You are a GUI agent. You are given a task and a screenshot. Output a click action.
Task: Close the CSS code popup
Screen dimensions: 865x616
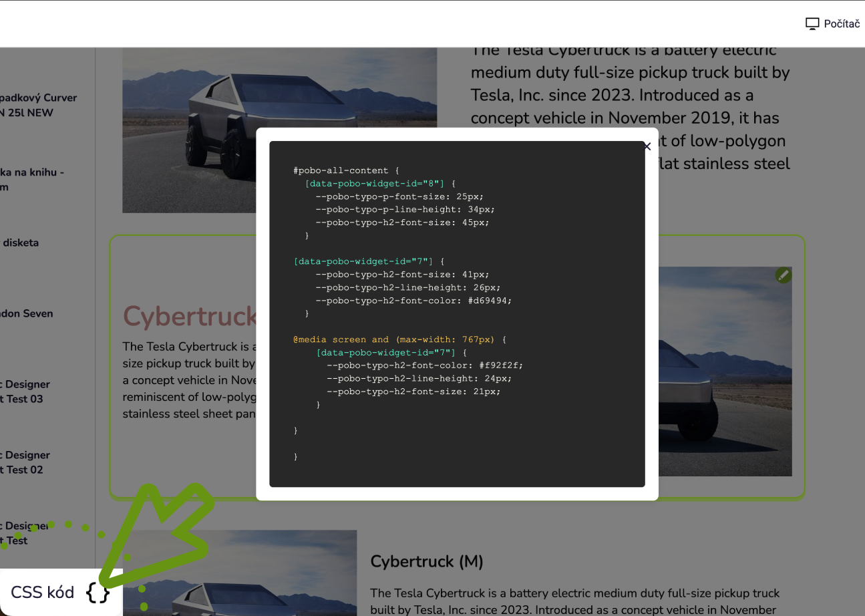pyautogui.click(x=647, y=147)
